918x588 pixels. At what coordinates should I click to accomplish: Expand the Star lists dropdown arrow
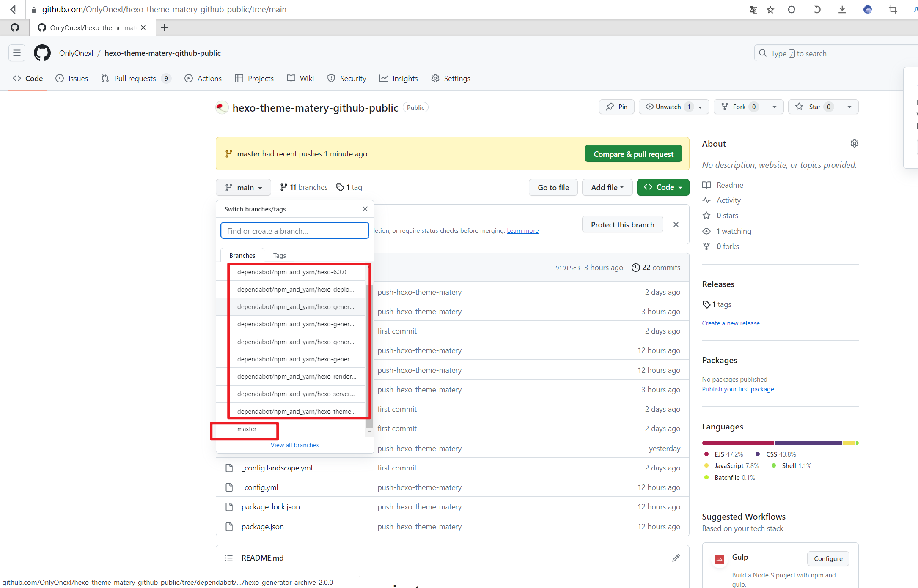(x=849, y=107)
